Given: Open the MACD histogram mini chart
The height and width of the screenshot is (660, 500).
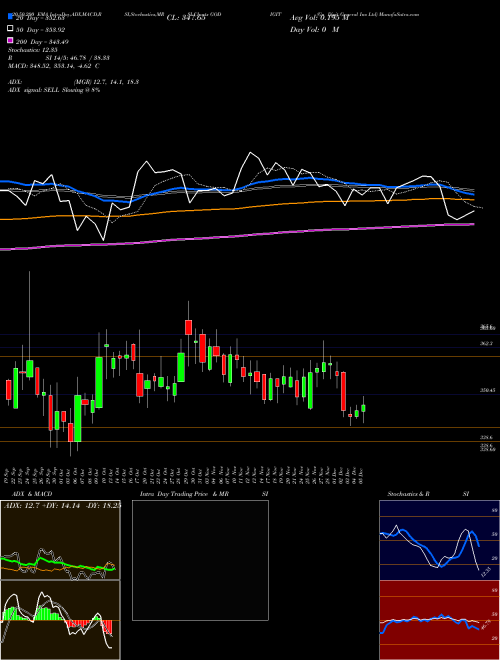Looking at the screenshot, I should pos(60,620).
